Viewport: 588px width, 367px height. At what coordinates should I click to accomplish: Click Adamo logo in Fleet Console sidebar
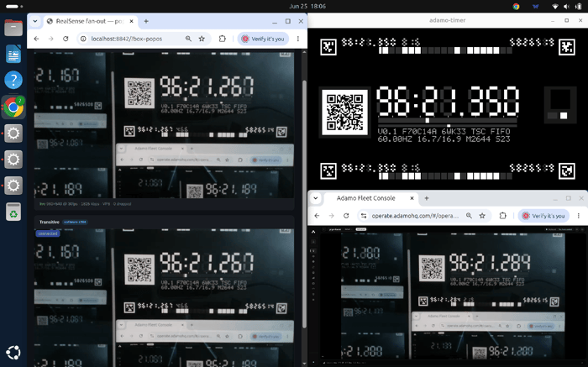(x=313, y=232)
